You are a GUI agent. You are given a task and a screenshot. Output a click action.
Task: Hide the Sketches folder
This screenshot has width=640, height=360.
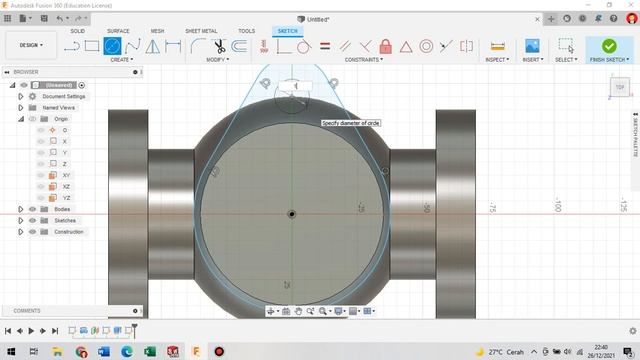(32, 220)
